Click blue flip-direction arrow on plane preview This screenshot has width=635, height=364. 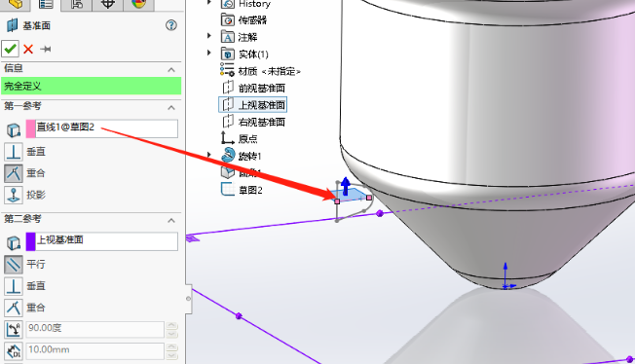click(346, 186)
